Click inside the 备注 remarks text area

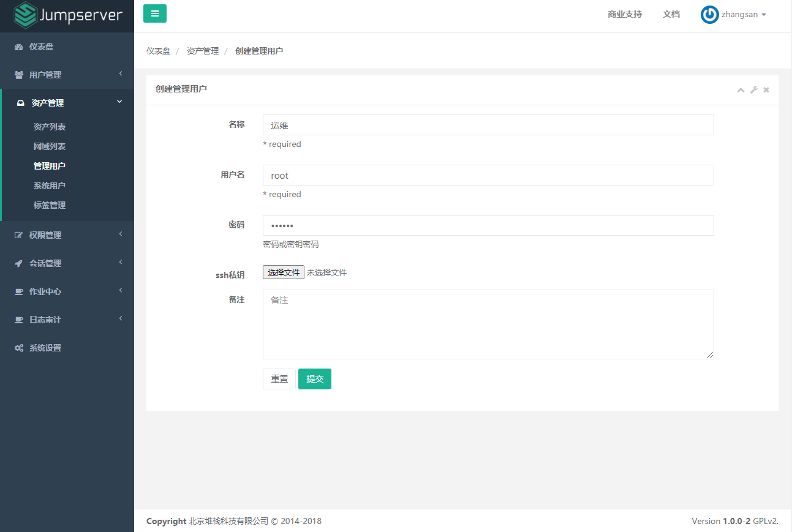[x=488, y=324]
